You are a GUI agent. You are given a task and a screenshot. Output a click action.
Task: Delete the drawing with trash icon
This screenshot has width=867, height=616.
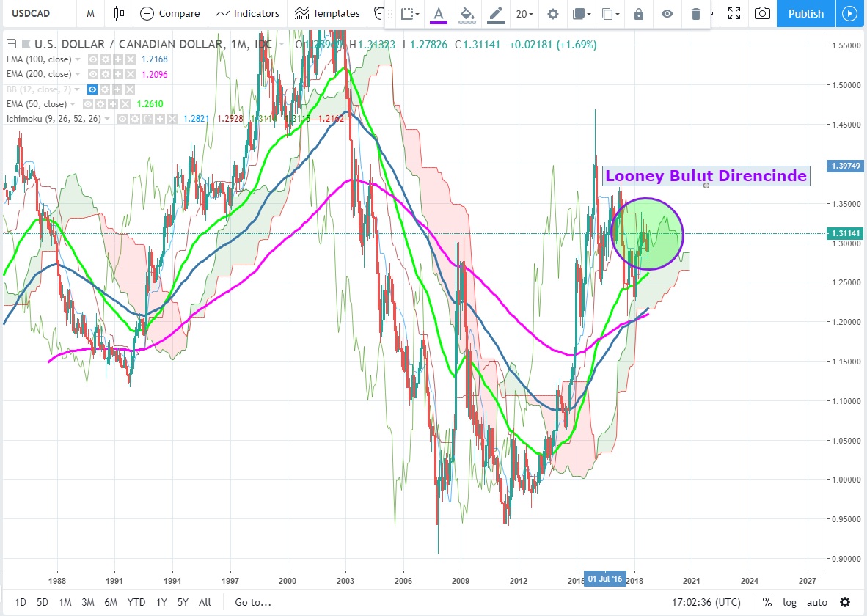[x=696, y=14]
